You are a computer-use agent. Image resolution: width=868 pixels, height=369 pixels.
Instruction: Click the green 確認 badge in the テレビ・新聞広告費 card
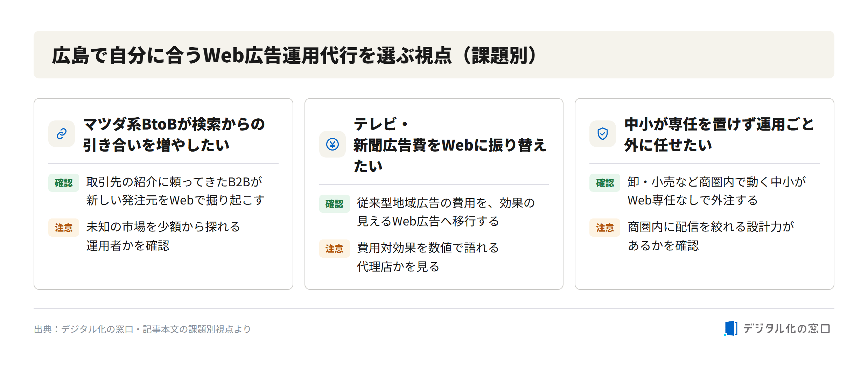[334, 204]
